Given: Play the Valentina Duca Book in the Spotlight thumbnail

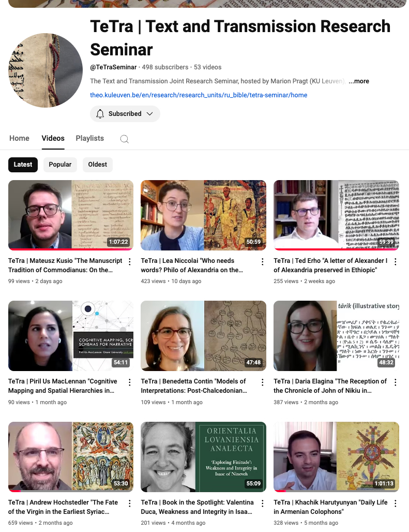Looking at the screenshot, I should (203, 456).
